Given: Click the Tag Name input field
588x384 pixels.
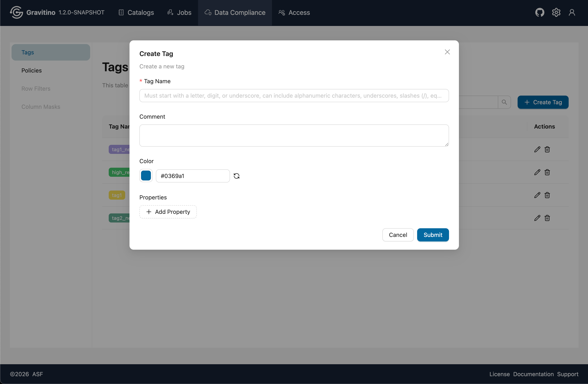Looking at the screenshot, I should (294, 96).
